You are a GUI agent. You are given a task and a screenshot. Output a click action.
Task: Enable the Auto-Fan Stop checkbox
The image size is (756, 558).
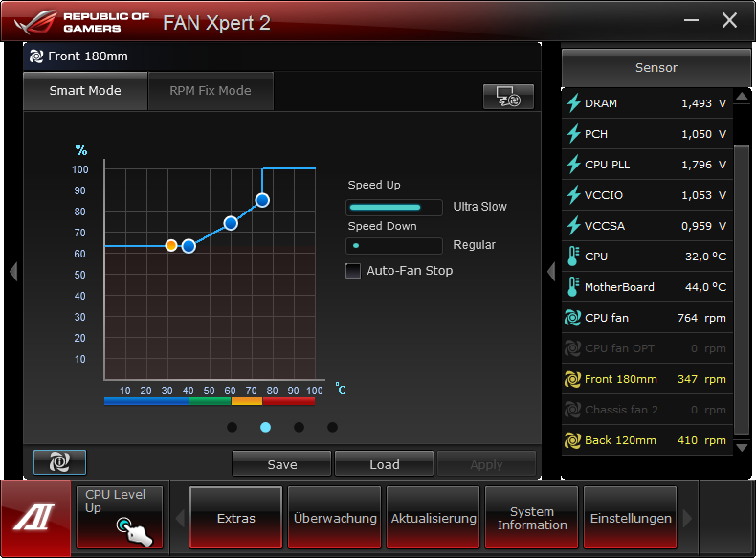coord(353,271)
